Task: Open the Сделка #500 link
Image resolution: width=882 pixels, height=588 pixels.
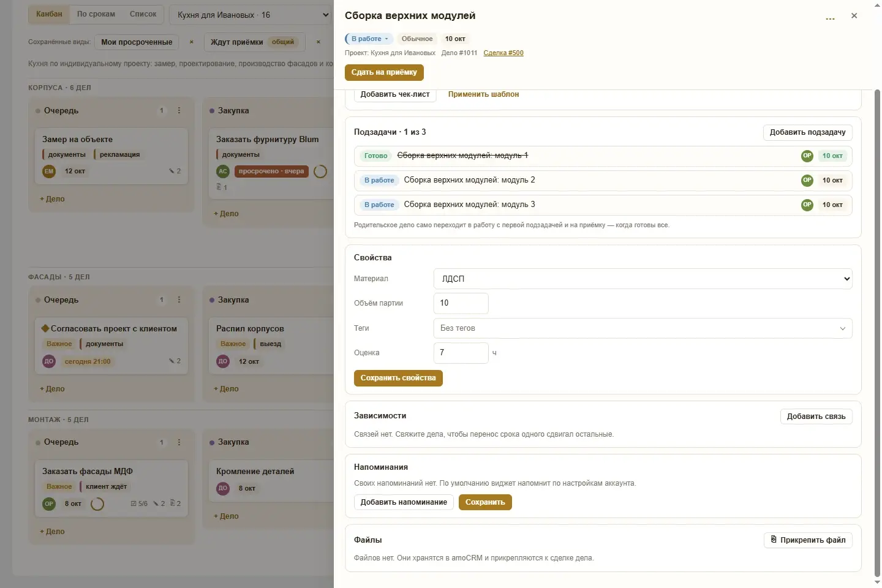Action: click(503, 53)
